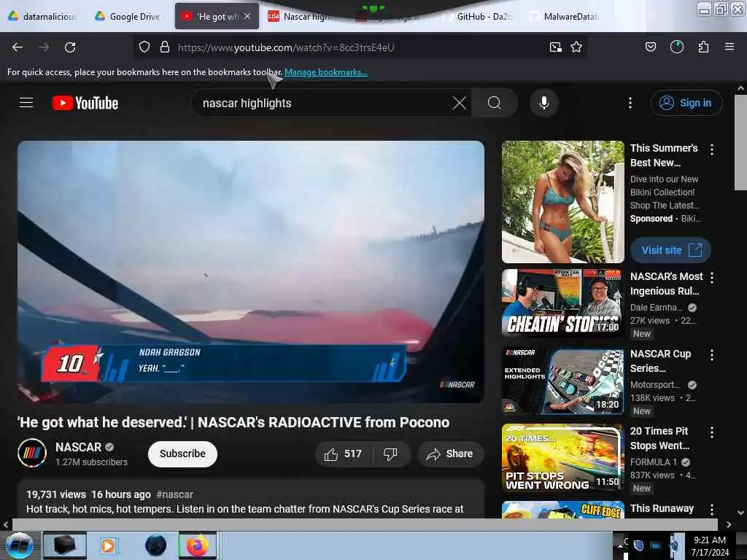Open Pit Stops Went Wrong thumbnail
The height and width of the screenshot is (560, 747).
pyautogui.click(x=562, y=457)
